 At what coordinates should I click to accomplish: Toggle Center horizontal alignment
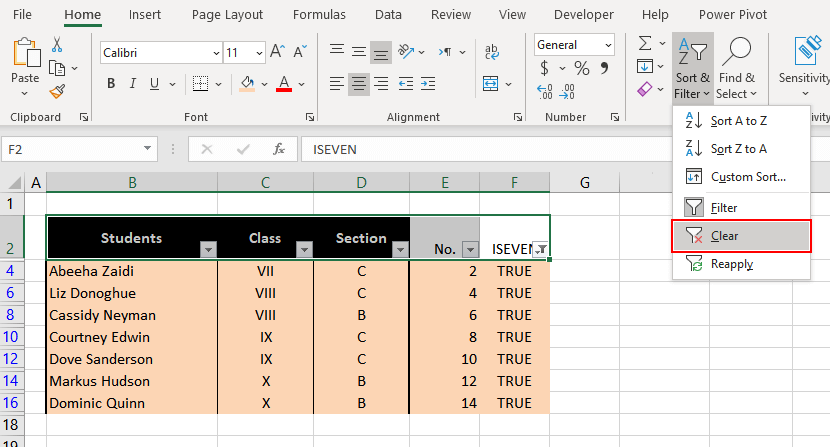[359, 84]
